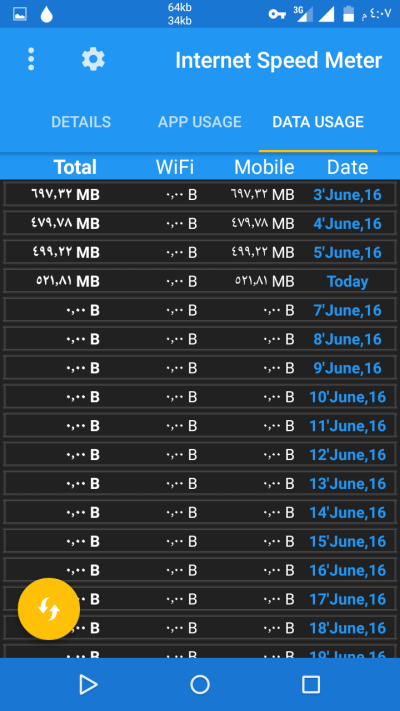This screenshot has height=711, width=400.
Task: Select the DATA USAGE tab
Action: [318, 122]
